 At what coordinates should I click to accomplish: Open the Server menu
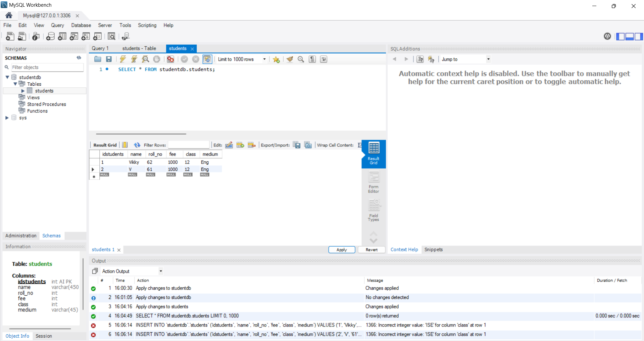click(x=105, y=25)
